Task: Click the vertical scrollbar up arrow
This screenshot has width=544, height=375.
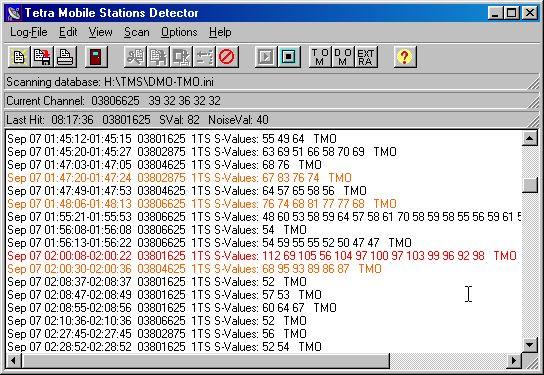Action: (529, 139)
